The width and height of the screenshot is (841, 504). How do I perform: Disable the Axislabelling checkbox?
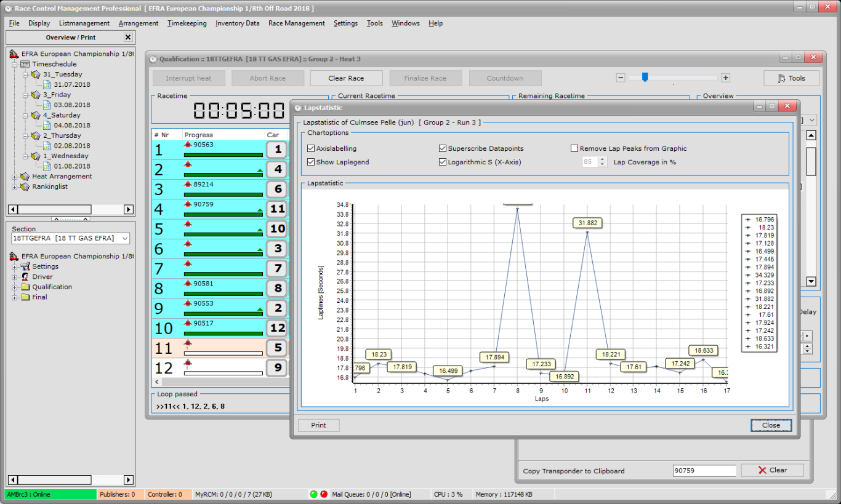(x=311, y=148)
